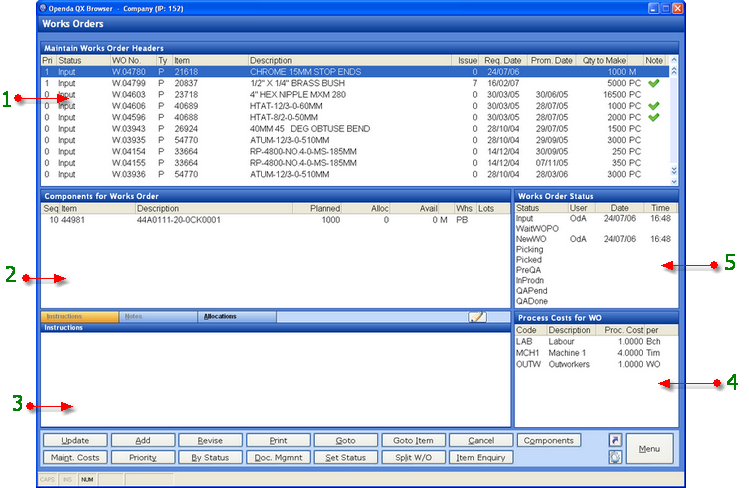
Task: Select row HTAT-12/3-0-60MM
Action: point(354,106)
